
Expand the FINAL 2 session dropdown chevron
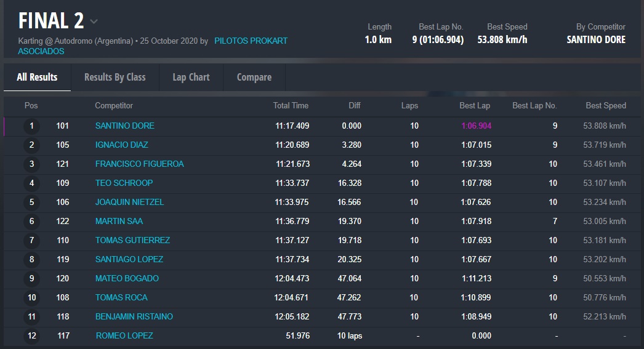[x=94, y=22]
